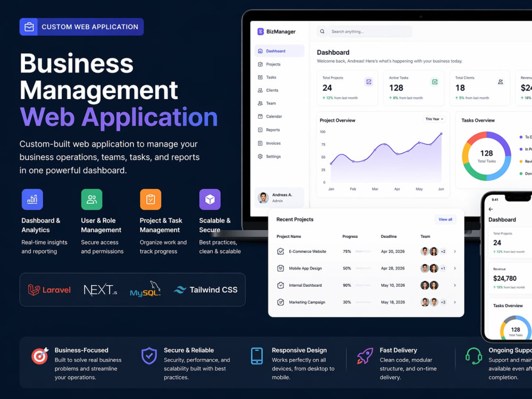Click the Total Projects card icon
Viewport: 532px width, 399px height.
[x=369, y=82]
